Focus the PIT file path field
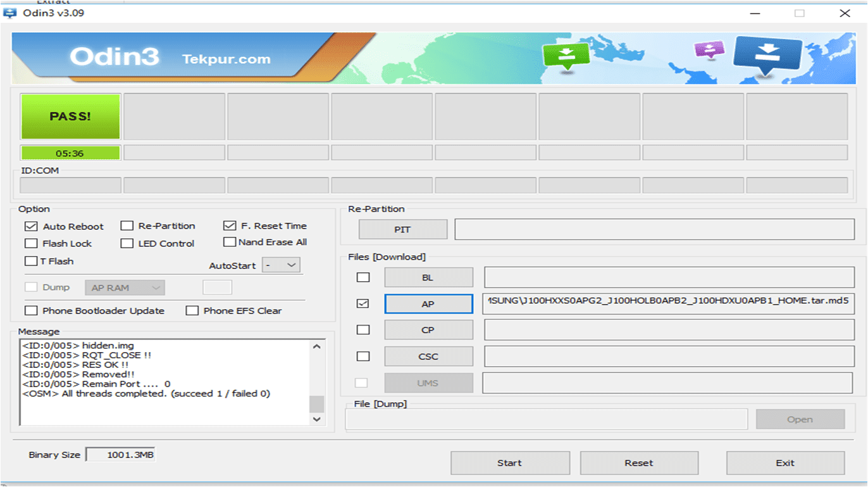 654,229
